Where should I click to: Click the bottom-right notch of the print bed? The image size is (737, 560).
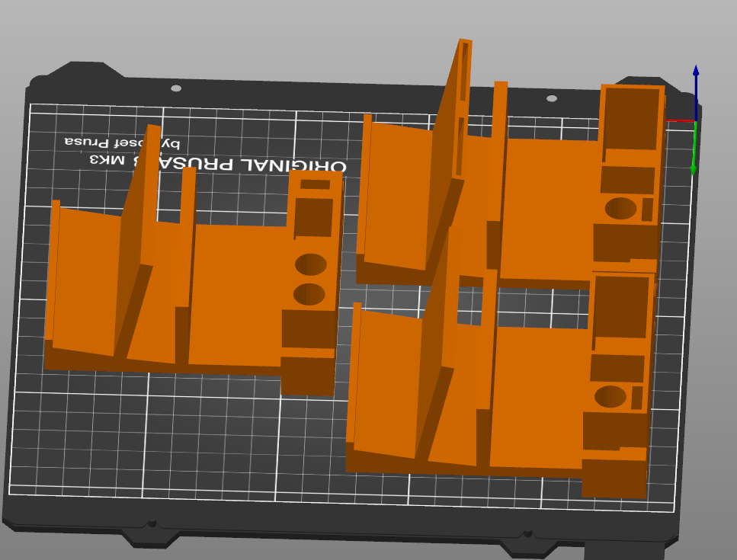[526, 535]
